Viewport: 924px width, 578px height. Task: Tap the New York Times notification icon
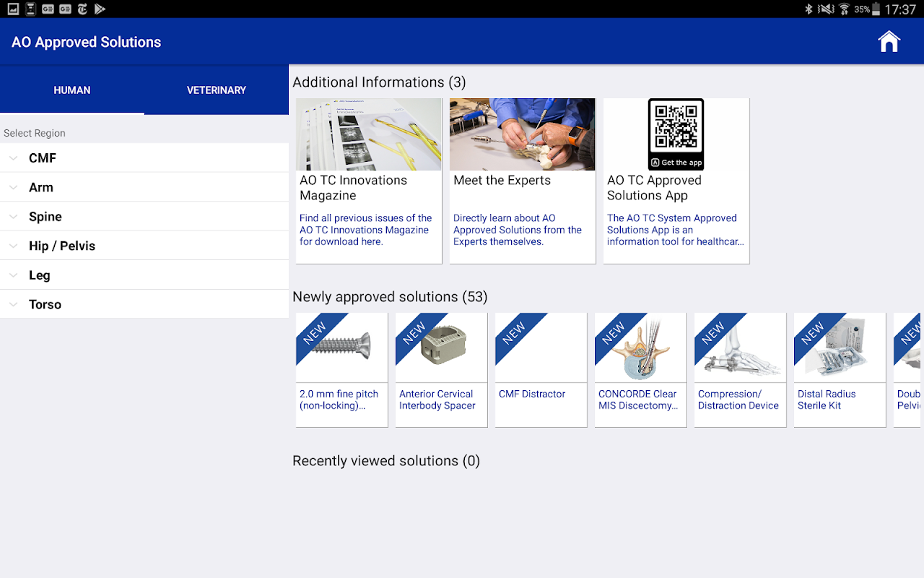(82, 9)
